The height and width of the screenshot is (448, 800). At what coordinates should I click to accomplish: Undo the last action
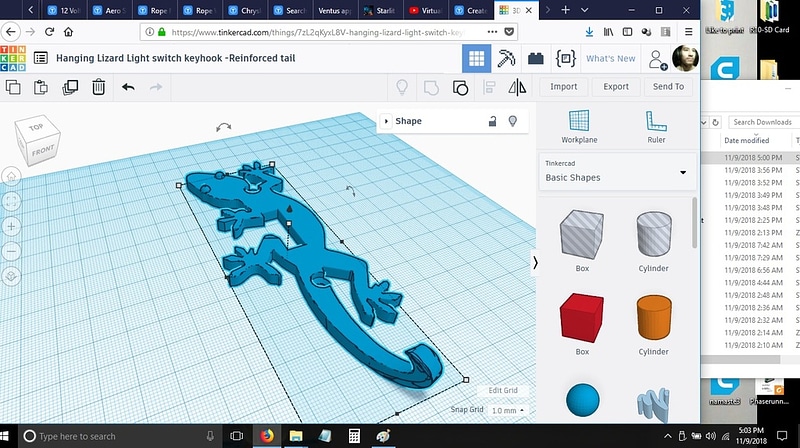click(128, 87)
